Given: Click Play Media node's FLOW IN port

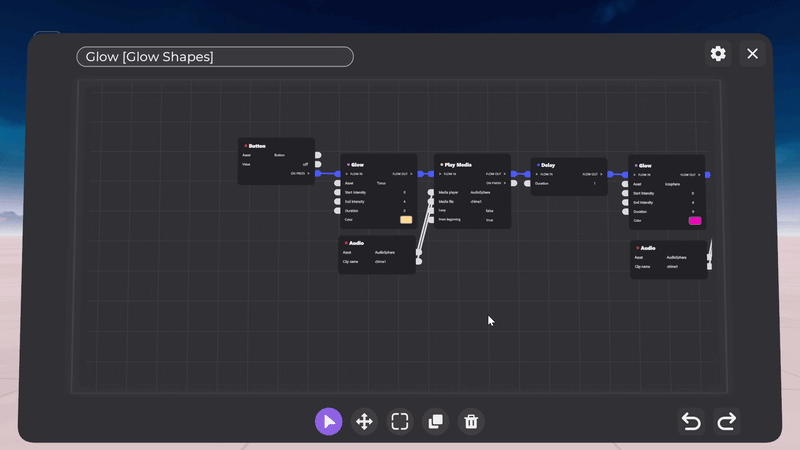Looking at the screenshot, I should click(431, 174).
